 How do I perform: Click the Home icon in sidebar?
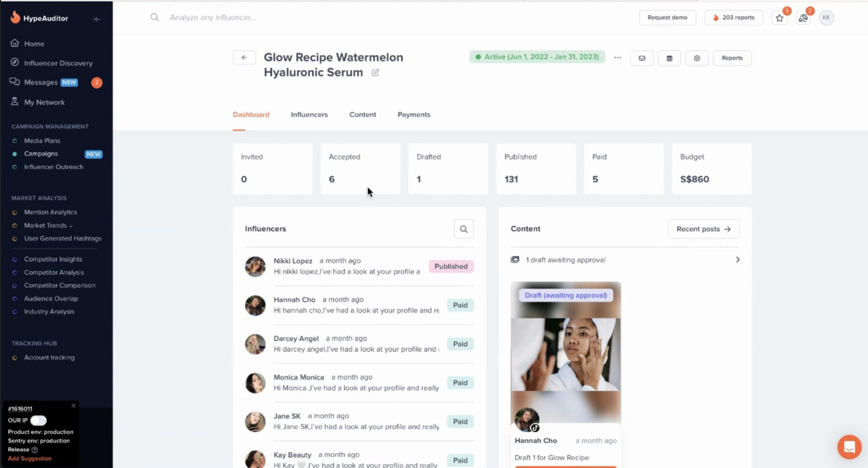tap(15, 43)
